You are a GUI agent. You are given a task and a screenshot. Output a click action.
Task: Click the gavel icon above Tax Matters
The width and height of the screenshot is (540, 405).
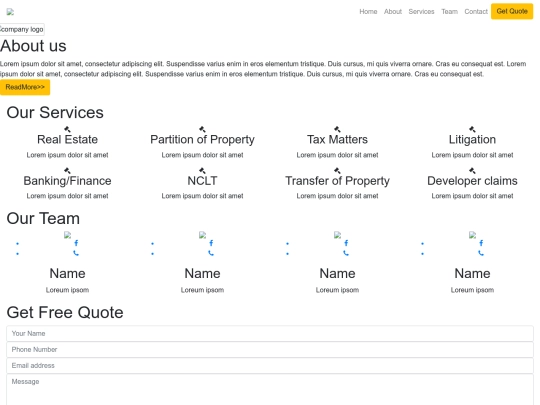tap(338, 129)
